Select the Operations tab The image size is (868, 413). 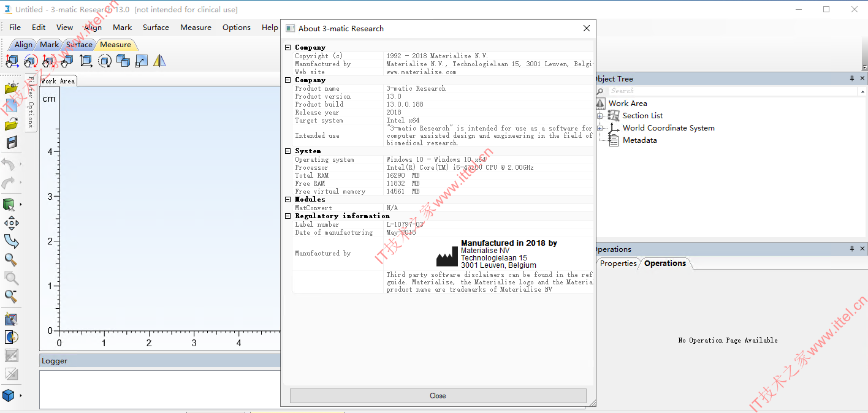[665, 263]
